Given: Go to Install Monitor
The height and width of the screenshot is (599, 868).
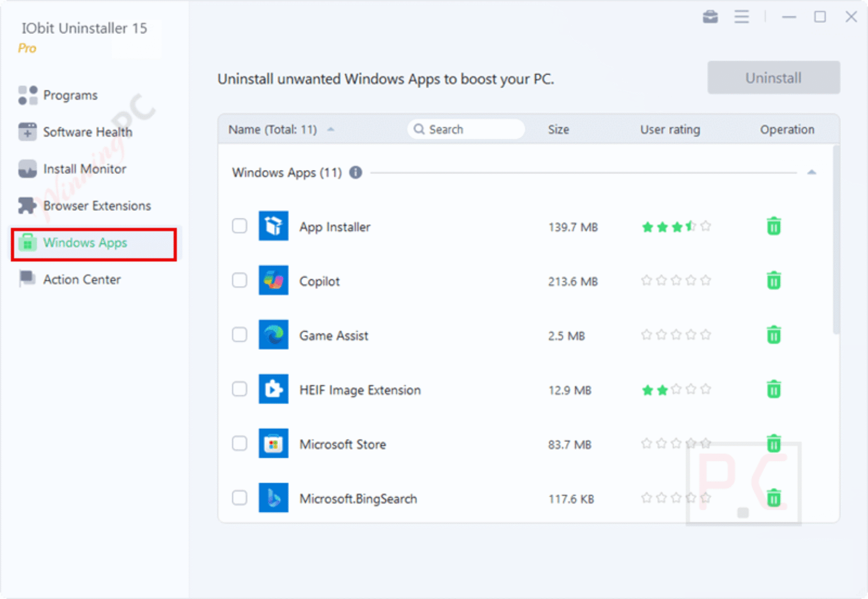Looking at the screenshot, I should tap(72, 169).
